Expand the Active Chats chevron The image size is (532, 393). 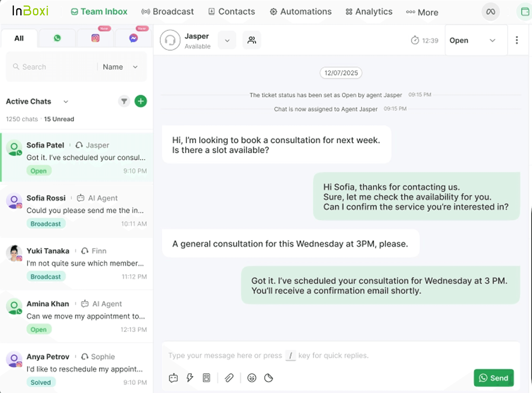click(66, 102)
